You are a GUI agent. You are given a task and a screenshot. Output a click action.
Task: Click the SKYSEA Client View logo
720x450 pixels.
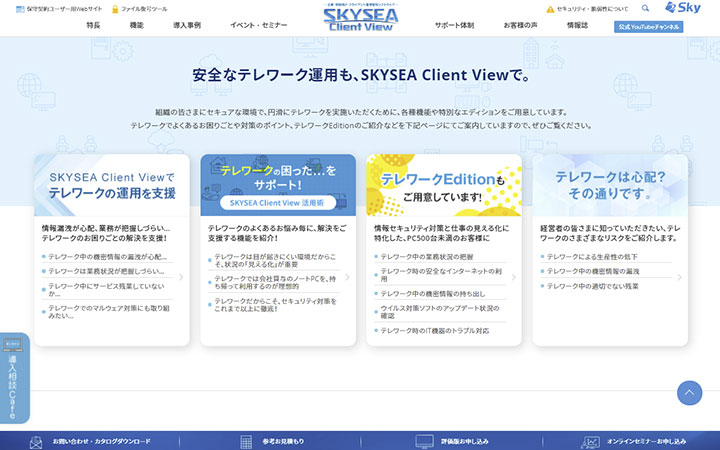pyautogui.click(x=361, y=19)
